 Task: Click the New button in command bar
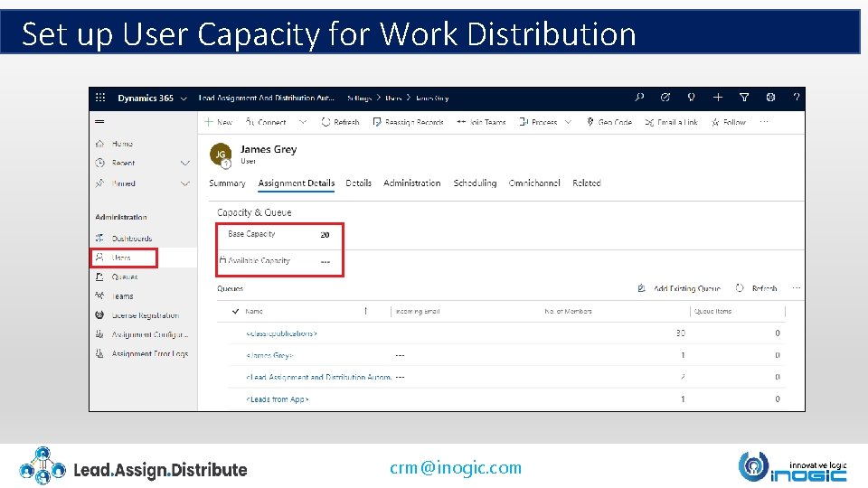point(219,122)
